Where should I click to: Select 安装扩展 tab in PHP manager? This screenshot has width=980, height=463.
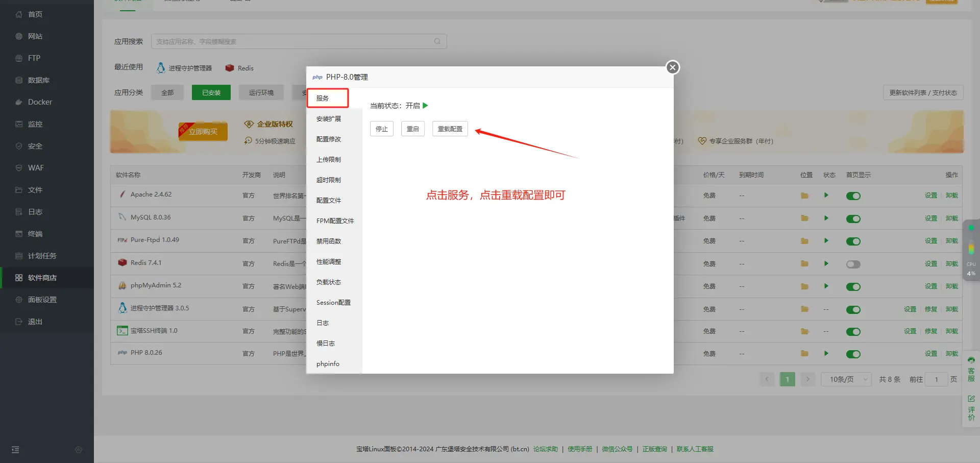click(x=329, y=119)
